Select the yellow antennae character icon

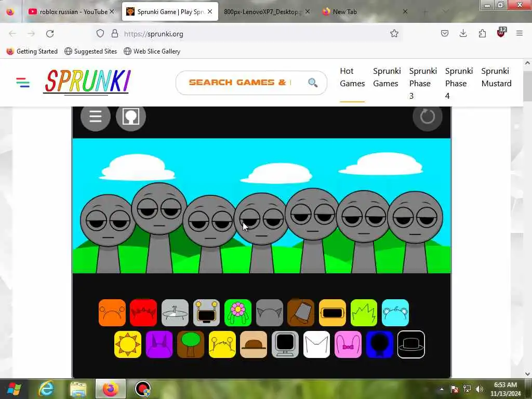[222, 344]
